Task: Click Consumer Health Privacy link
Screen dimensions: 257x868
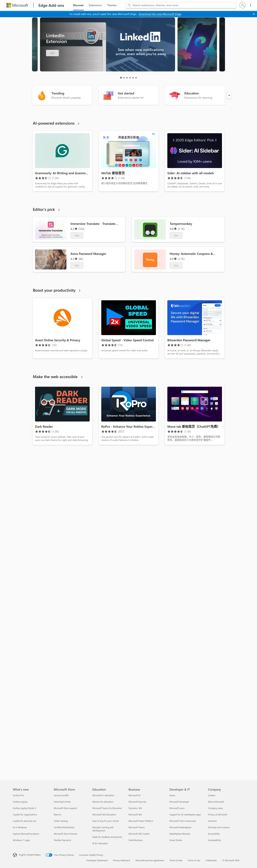Action: coord(91,855)
